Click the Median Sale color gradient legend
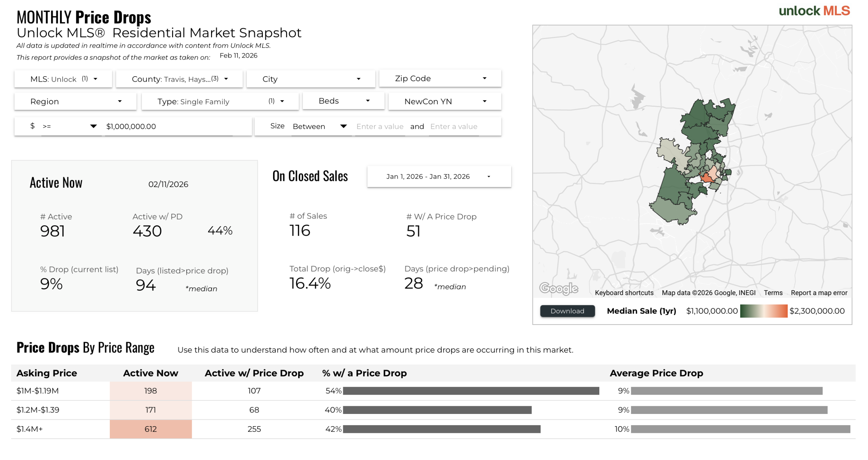Screen dimensions: 868x460 tap(764, 311)
